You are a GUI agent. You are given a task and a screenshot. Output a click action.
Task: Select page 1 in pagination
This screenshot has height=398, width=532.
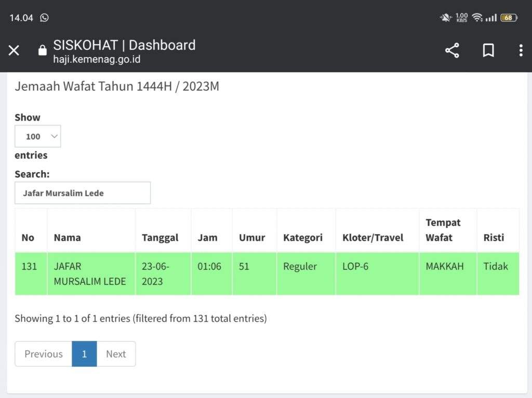pyautogui.click(x=84, y=354)
